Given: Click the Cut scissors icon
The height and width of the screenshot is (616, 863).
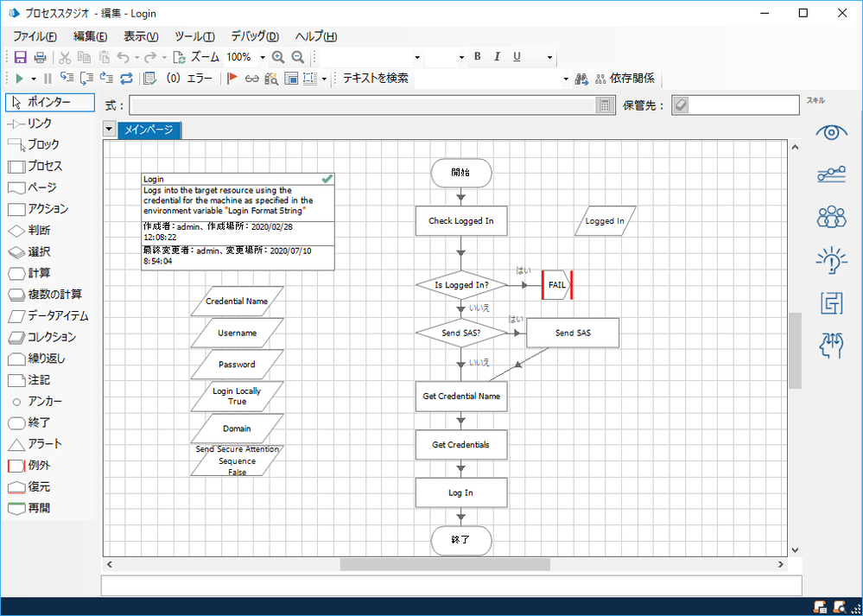Looking at the screenshot, I should click(x=65, y=57).
